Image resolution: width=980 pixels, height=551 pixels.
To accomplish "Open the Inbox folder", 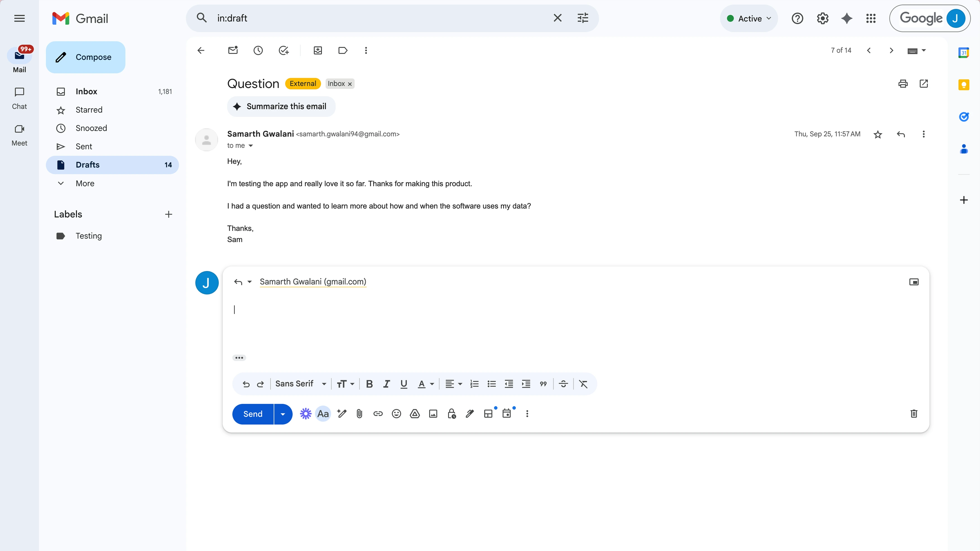I will point(86,92).
